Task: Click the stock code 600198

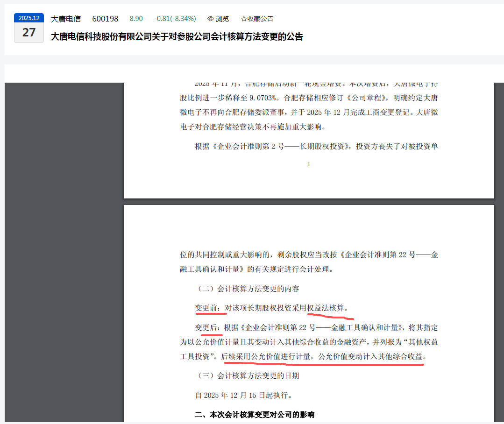Action: tap(105, 19)
